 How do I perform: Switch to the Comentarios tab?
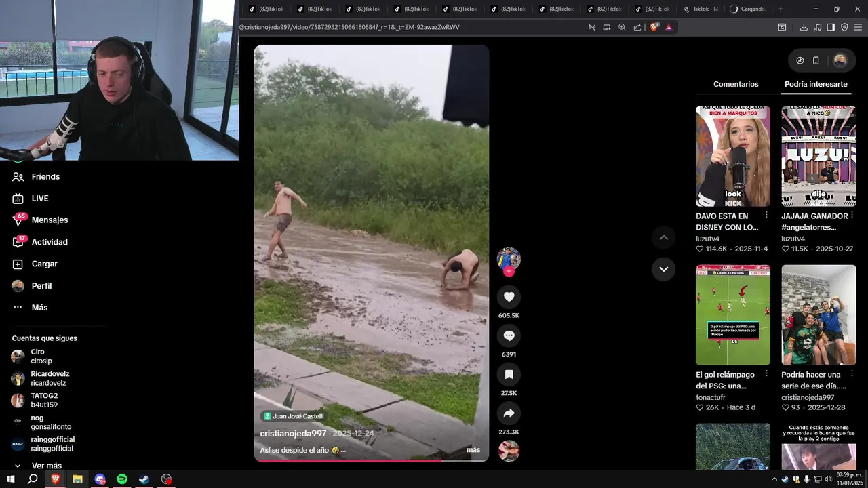(736, 84)
